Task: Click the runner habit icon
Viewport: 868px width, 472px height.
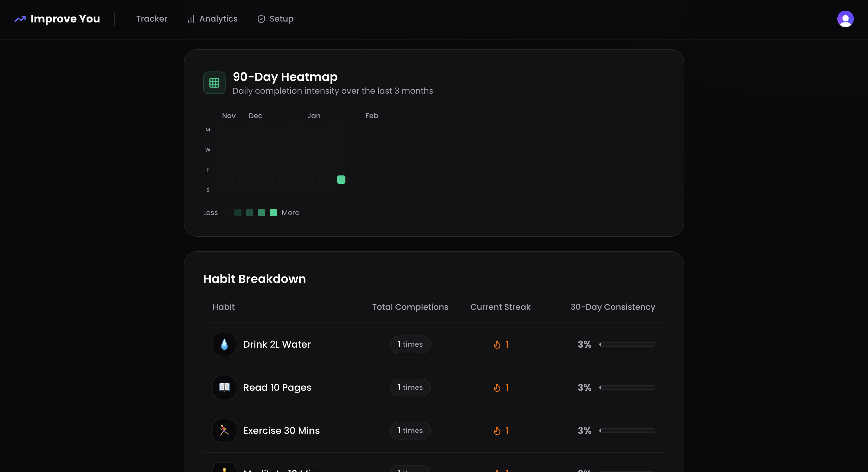Action: (x=224, y=431)
